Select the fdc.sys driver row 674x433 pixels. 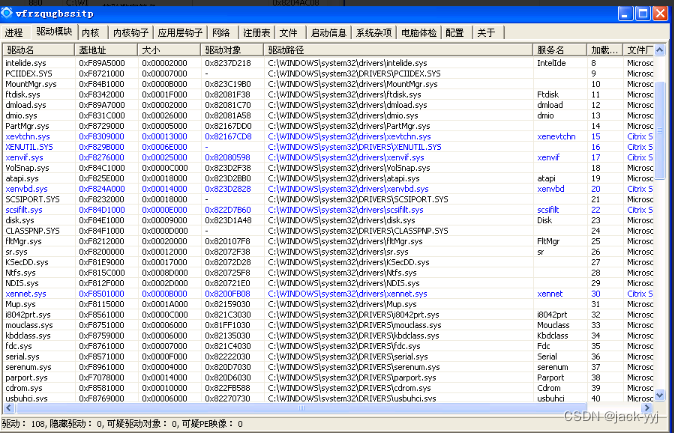329,346
